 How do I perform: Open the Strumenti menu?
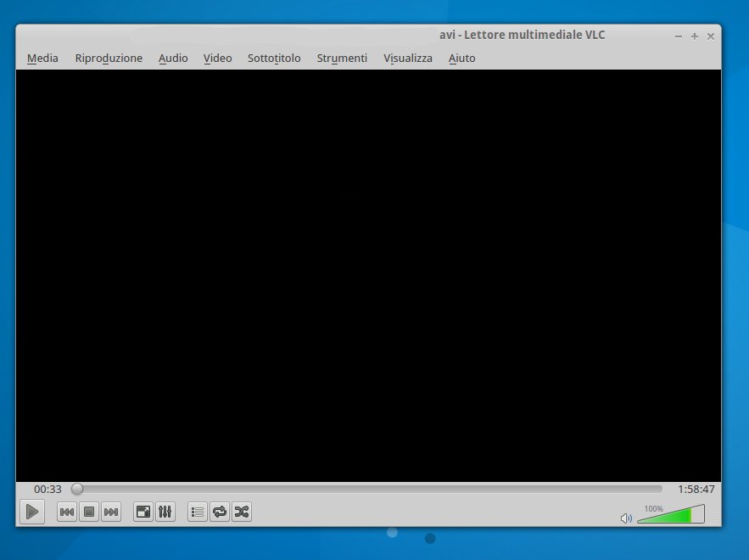(342, 58)
